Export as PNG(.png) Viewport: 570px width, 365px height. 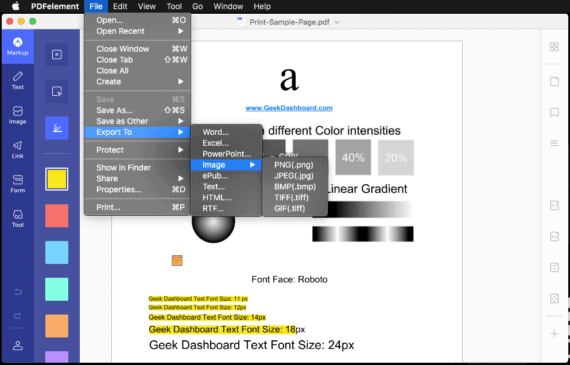(295, 165)
